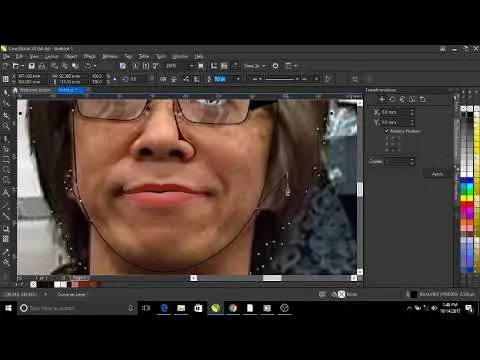This screenshot has height=360, width=480.
Task: Click the Save disk icon
Action: 31,66
